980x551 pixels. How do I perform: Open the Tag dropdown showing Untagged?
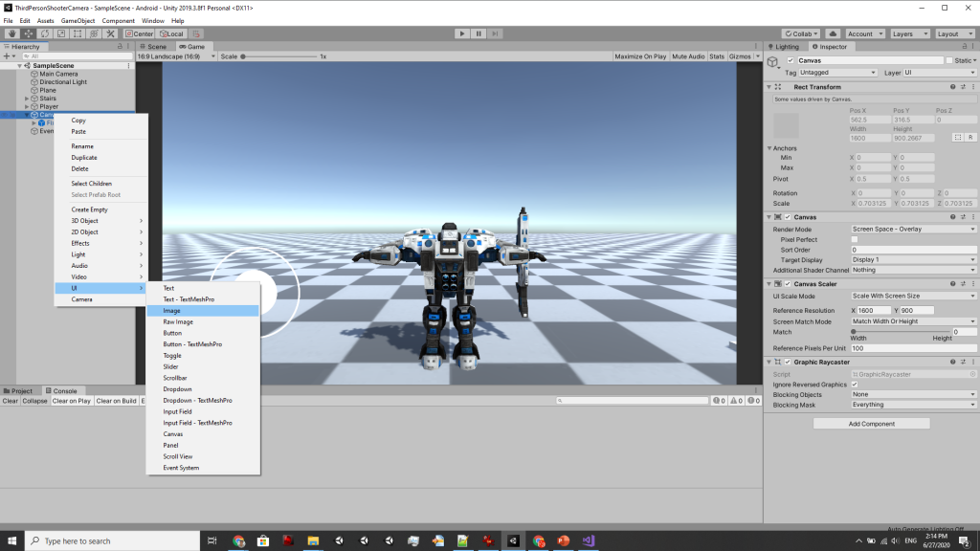tap(837, 73)
